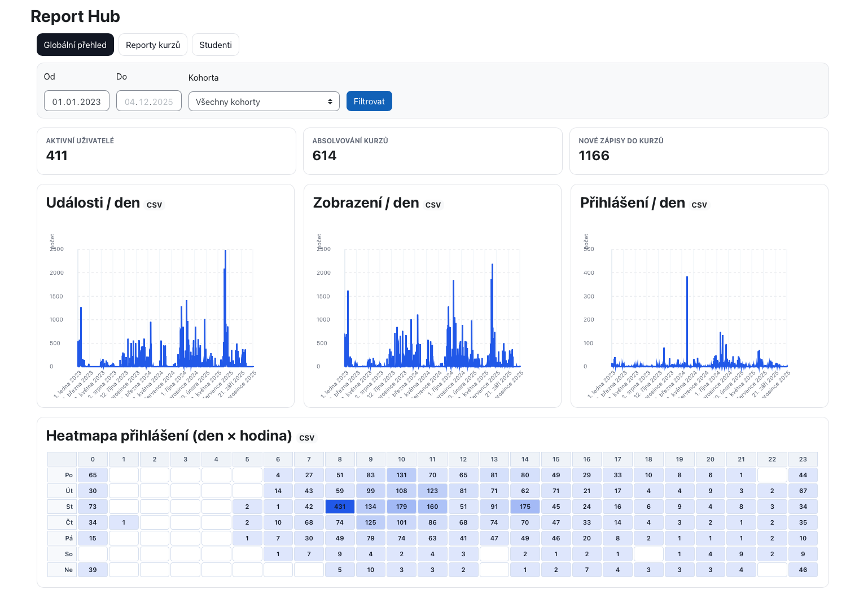Click heatmap cell with value 179

(401, 507)
